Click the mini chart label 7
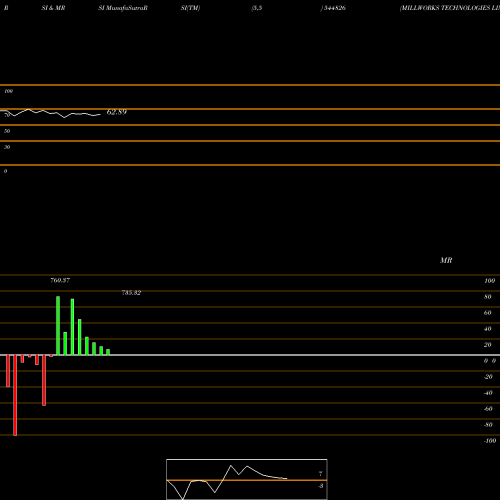 [321, 474]
